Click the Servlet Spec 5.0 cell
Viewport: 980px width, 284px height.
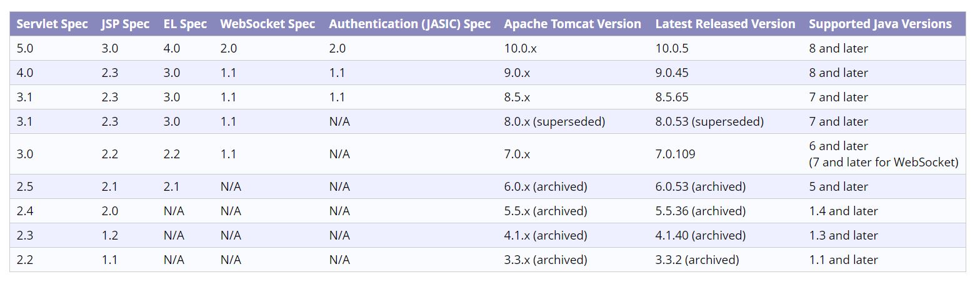25,48
